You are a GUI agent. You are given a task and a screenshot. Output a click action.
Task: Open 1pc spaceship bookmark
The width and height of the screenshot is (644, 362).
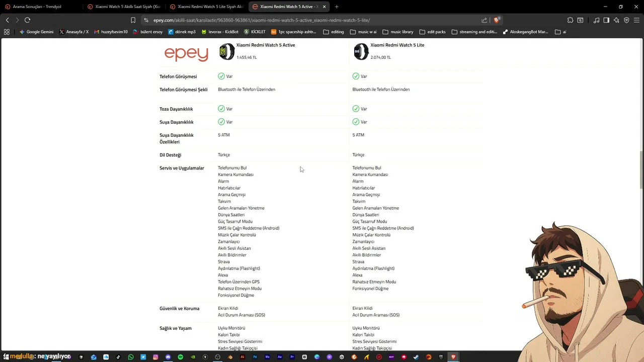(294, 32)
